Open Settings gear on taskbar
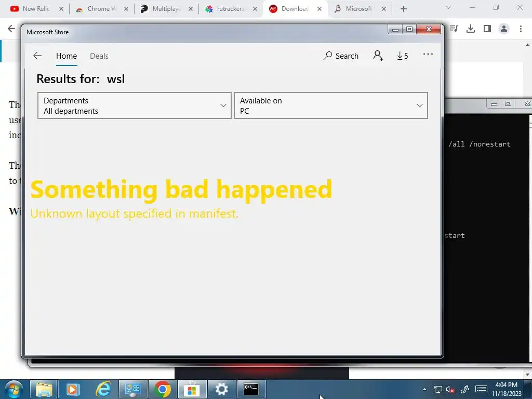The width and height of the screenshot is (532, 399). click(x=221, y=390)
